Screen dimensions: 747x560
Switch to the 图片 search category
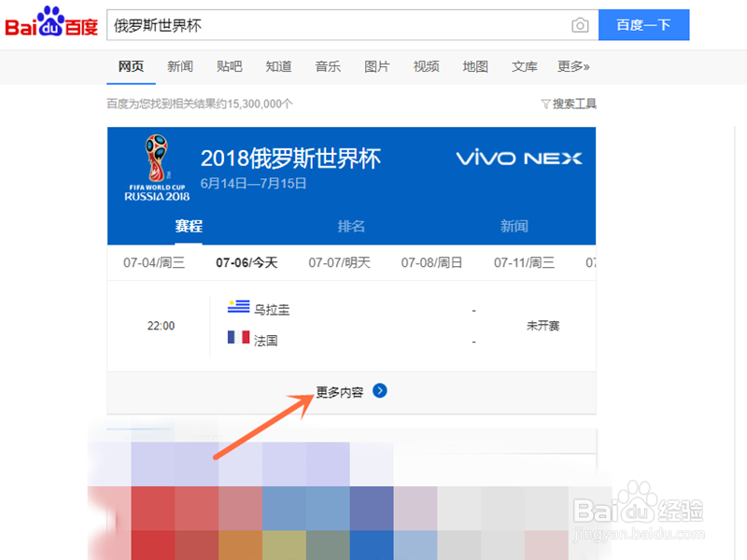[x=376, y=66]
